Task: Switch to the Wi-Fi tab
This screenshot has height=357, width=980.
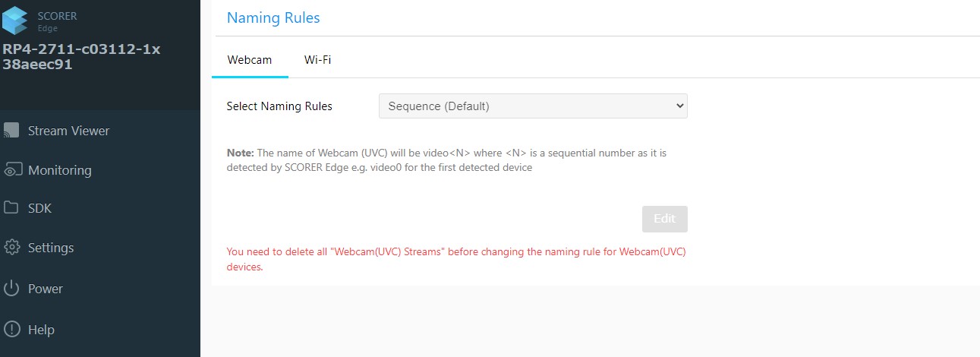Action: click(317, 60)
